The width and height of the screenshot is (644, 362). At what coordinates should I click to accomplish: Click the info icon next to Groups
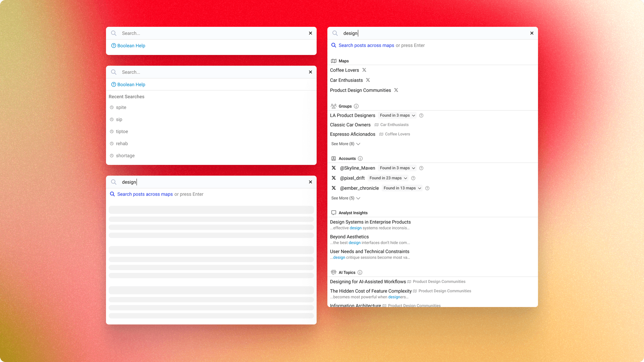point(356,106)
